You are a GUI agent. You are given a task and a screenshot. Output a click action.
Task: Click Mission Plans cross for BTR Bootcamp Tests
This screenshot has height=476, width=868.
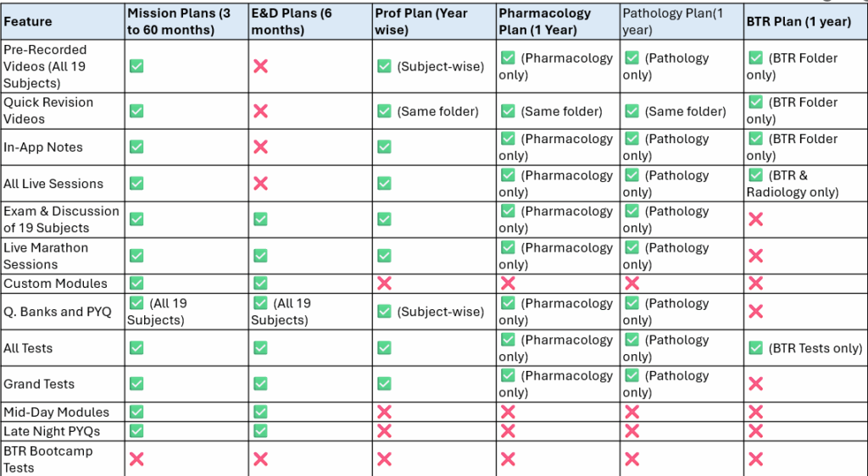(x=136, y=459)
